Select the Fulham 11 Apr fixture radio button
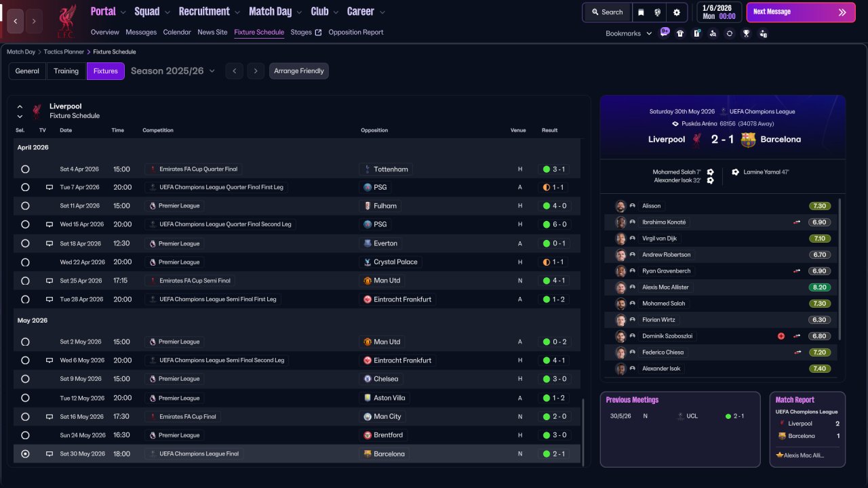Viewport: 868px width, 488px height. 25,206
